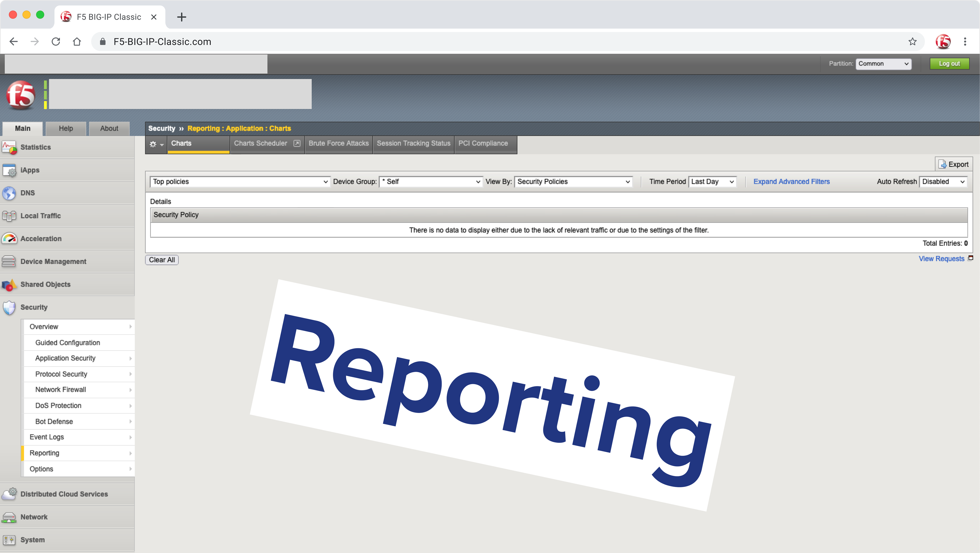The width and height of the screenshot is (980, 553).
Task: Click the Device Management icon
Action: 9,261
